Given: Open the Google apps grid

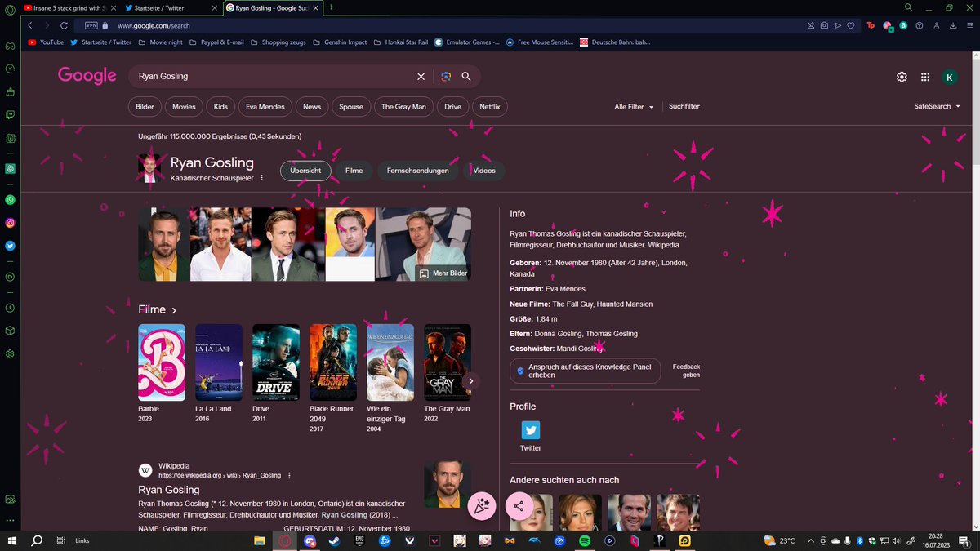Looking at the screenshot, I should tap(925, 77).
